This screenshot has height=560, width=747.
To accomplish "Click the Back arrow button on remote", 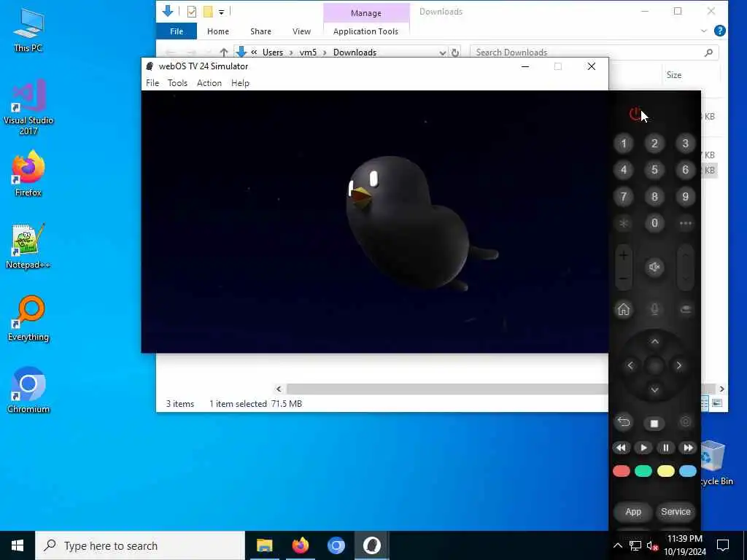I will click(624, 422).
